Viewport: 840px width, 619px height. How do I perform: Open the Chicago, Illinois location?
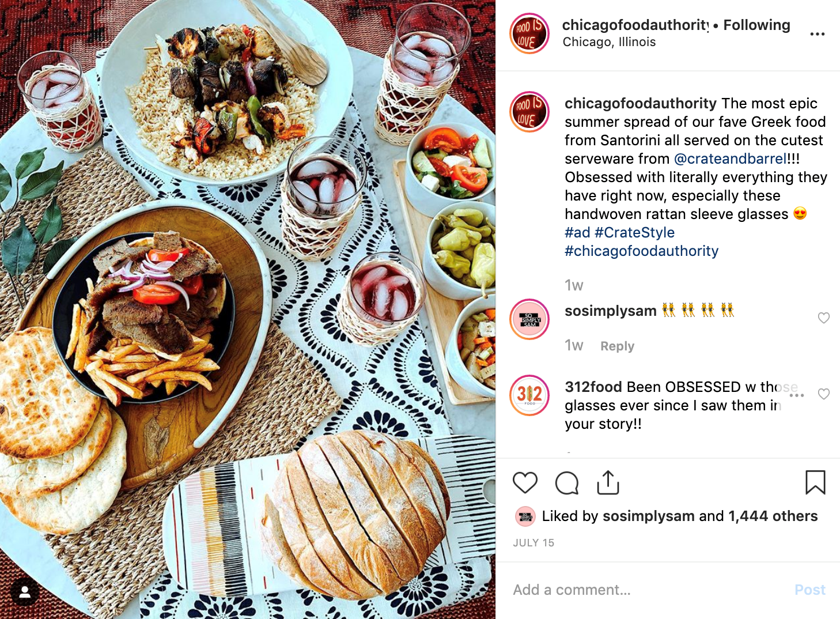click(609, 42)
